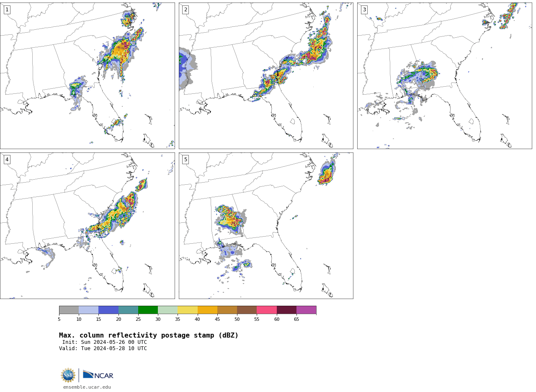Click the panel number 5 label
This screenshot has width=536, height=392.
[x=186, y=160]
